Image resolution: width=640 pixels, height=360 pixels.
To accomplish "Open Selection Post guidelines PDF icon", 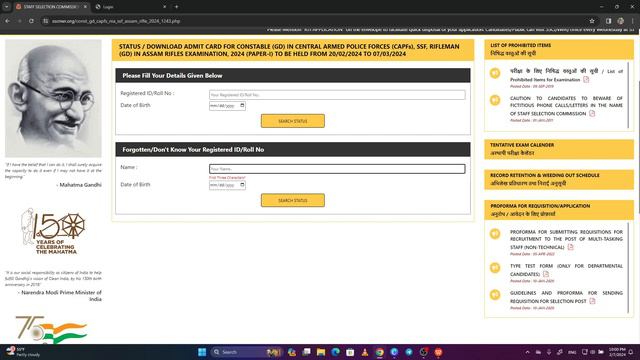I will pos(592,300).
